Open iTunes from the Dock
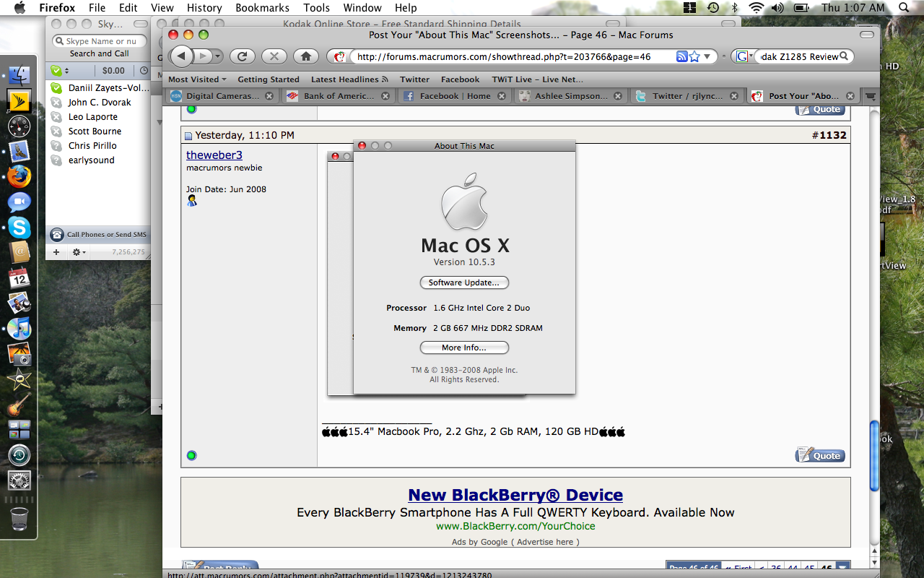 coord(19,329)
